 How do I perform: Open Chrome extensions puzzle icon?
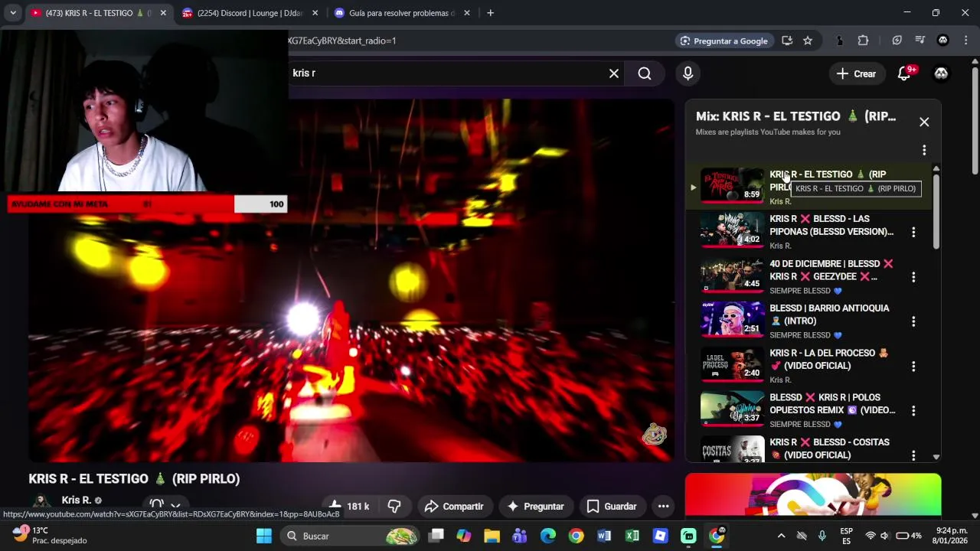[863, 41]
